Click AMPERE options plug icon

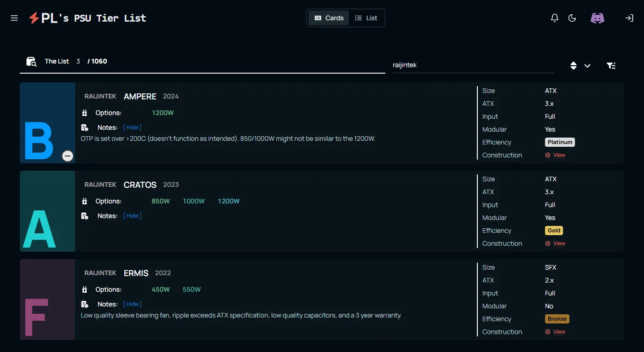(84, 113)
